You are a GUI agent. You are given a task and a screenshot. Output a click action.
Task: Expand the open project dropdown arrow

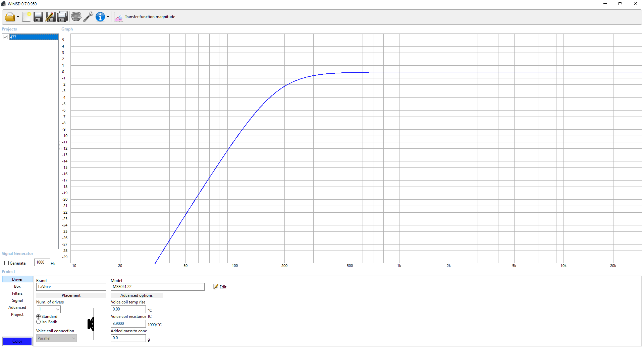click(18, 17)
